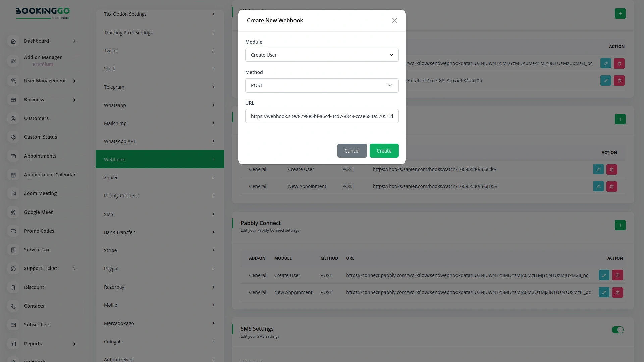Open Service Tax settings
This screenshot has width=644, height=362.
(x=37, y=249)
